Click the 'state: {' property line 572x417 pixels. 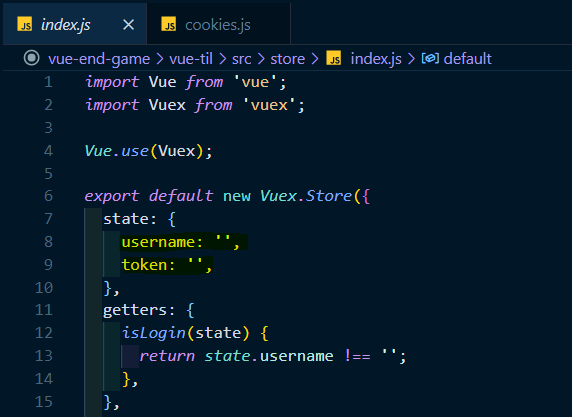pyautogui.click(x=139, y=219)
